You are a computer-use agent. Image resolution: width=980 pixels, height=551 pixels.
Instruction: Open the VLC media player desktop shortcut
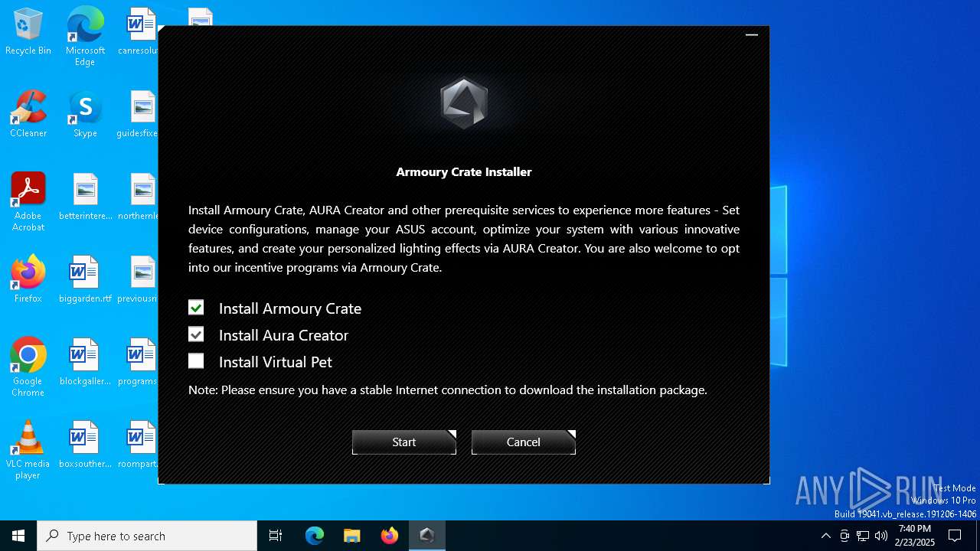28,449
